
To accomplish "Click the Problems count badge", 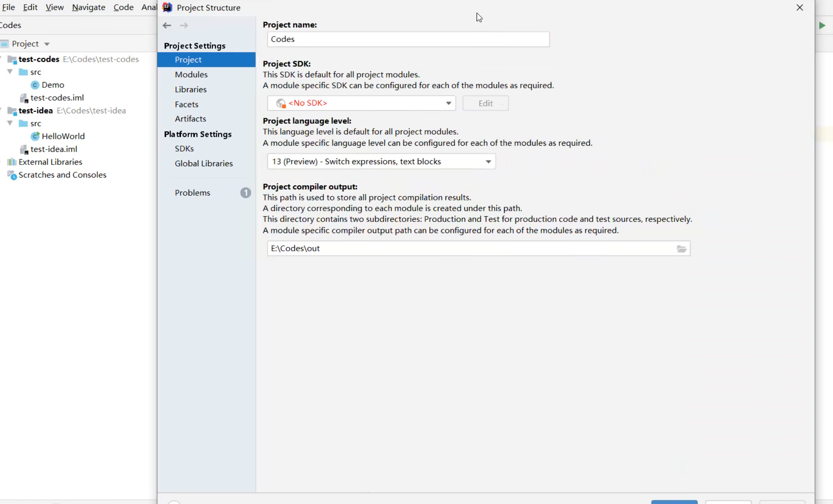I will point(245,193).
